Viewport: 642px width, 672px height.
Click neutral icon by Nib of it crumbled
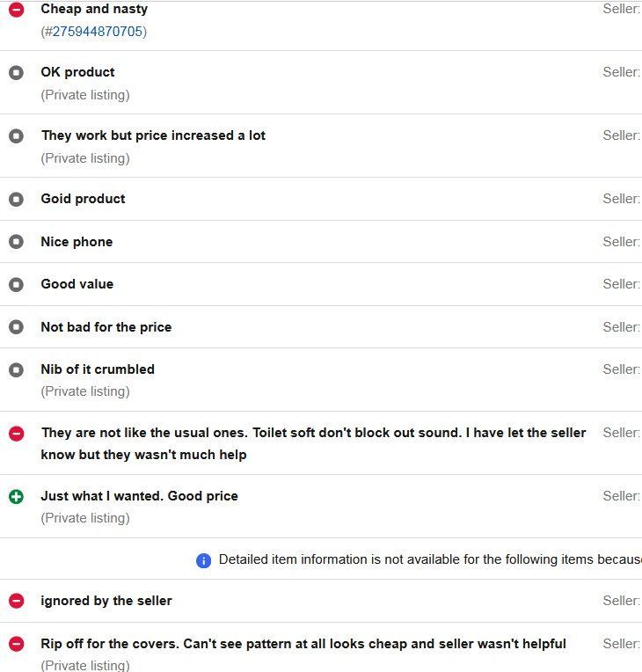click(17, 369)
